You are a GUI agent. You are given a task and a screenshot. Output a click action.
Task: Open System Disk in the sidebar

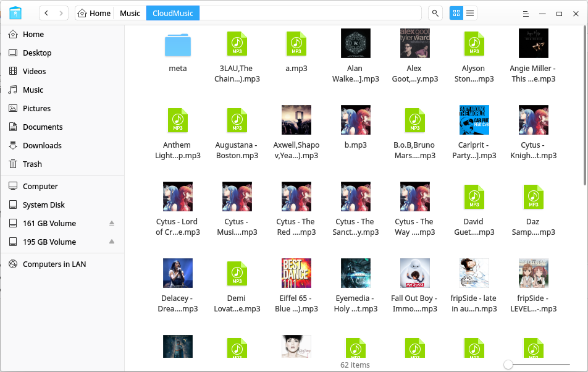[62, 205]
